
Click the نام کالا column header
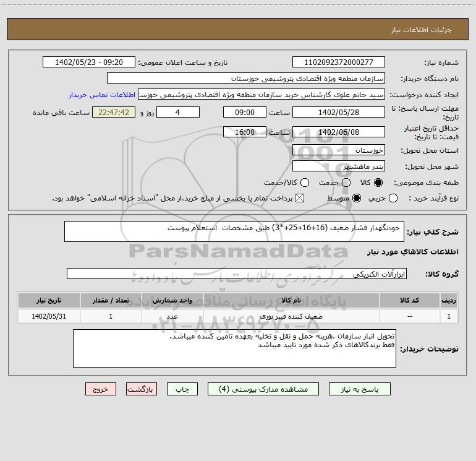[x=291, y=300]
